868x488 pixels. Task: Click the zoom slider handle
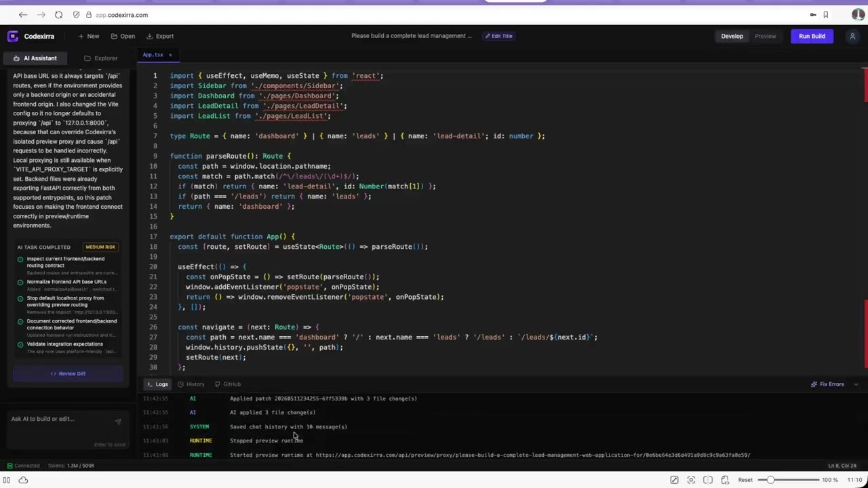(x=770, y=480)
